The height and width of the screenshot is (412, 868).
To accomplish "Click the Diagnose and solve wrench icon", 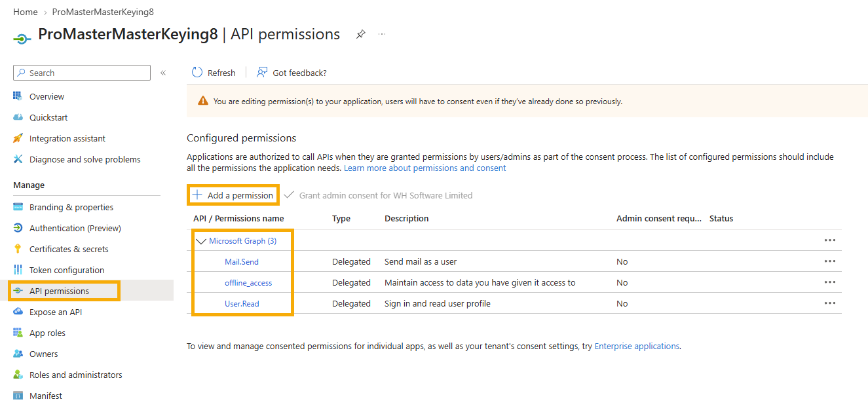I will 18,159.
